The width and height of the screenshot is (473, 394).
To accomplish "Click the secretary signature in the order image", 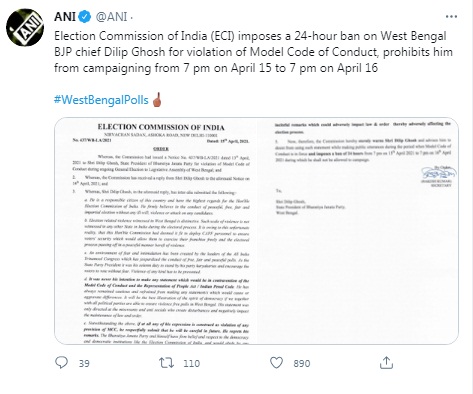I will [439, 173].
